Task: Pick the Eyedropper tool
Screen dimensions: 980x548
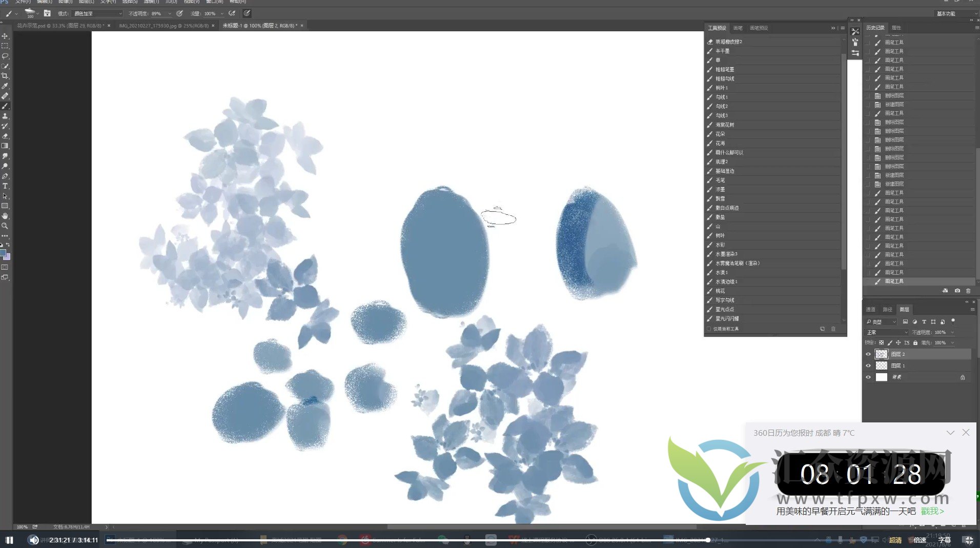Action: point(5,86)
